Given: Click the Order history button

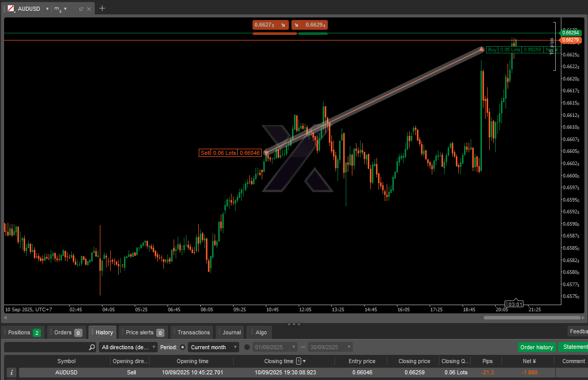Looking at the screenshot, I should [536, 347].
